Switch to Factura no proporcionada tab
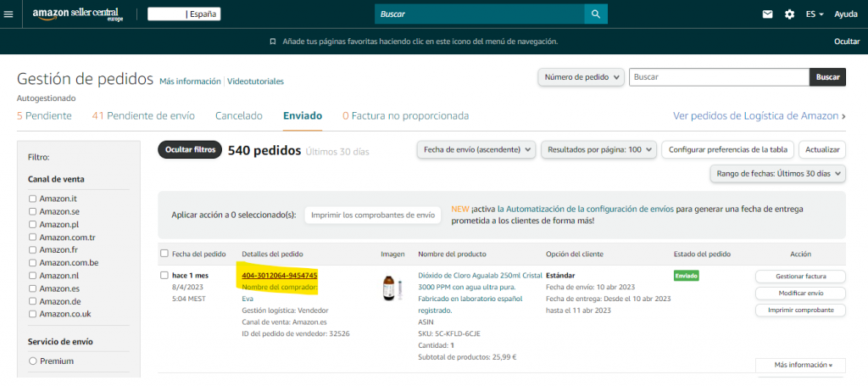868x386 pixels. tap(406, 115)
